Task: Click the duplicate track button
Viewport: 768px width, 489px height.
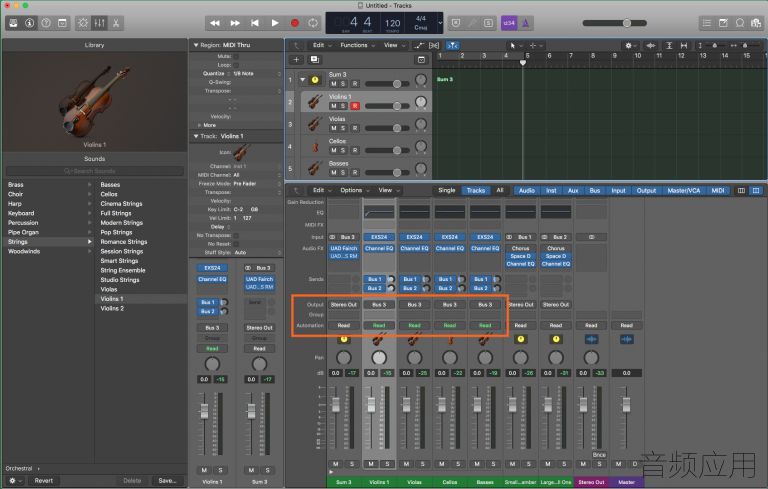Action: (314, 60)
